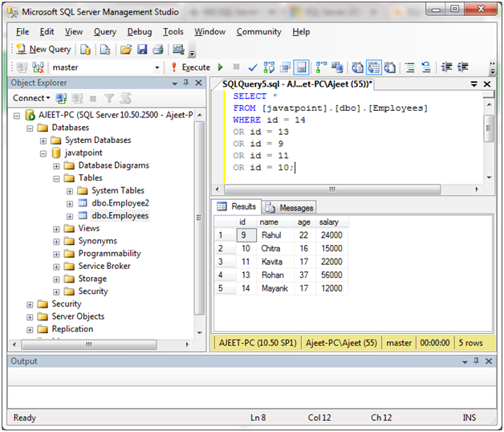Click Design Query in Editor icon

pyautogui.click(x=285, y=67)
